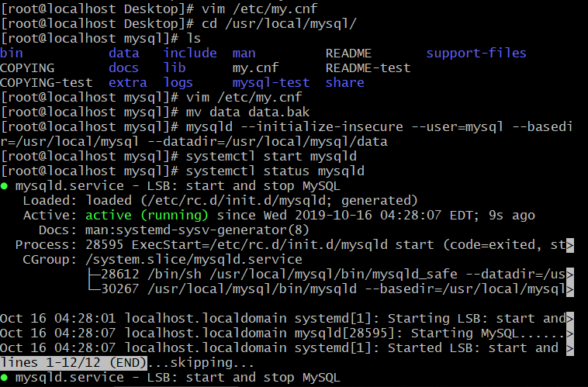Image resolution: width=588 pixels, height=387 pixels.
Task: Click the "logs" directory in ls output
Action: coord(178,83)
